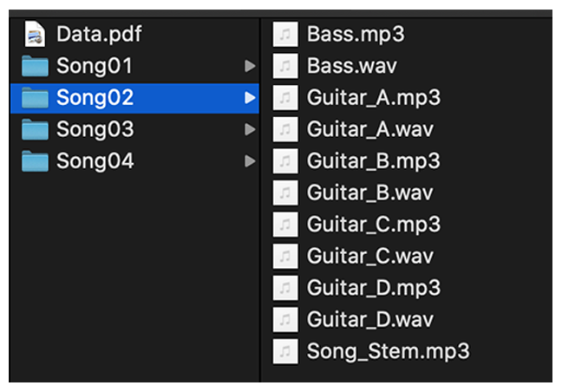Image resolution: width=562 pixels, height=392 pixels.
Task: Select the Guitar_D.mp3 file
Action: (x=374, y=288)
